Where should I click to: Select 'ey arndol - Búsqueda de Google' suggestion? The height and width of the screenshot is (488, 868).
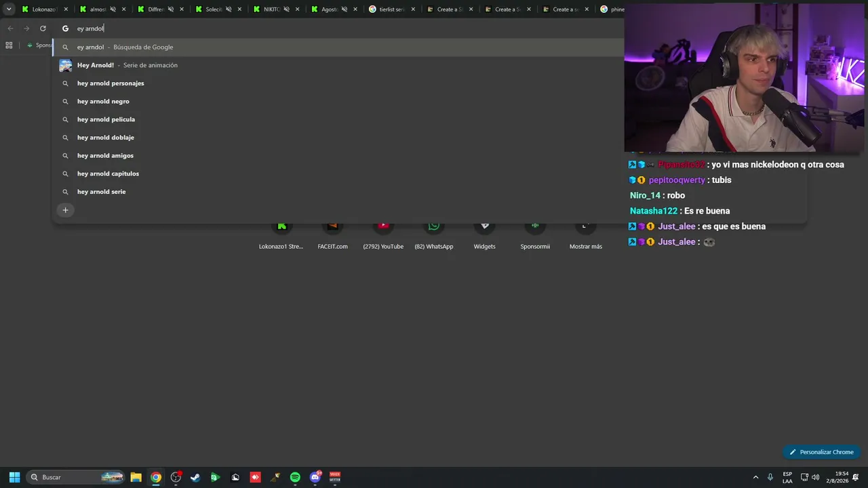pyautogui.click(x=338, y=47)
